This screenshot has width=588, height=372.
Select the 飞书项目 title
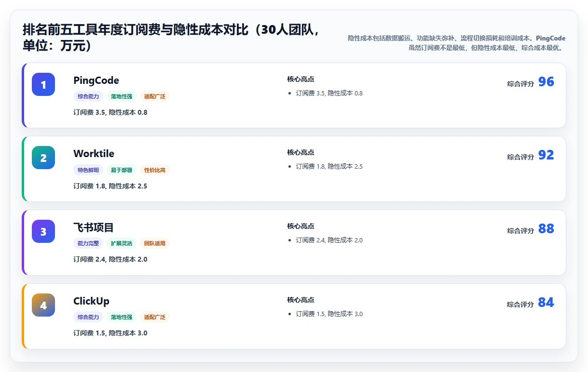(x=94, y=227)
